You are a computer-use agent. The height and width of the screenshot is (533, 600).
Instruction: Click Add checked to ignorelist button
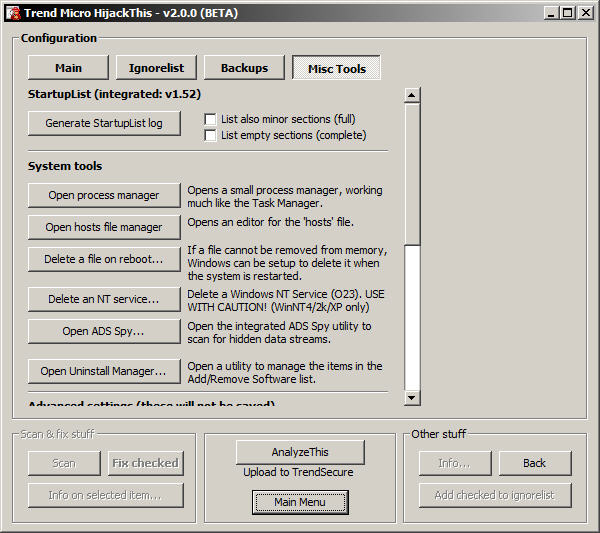tap(495, 495)
